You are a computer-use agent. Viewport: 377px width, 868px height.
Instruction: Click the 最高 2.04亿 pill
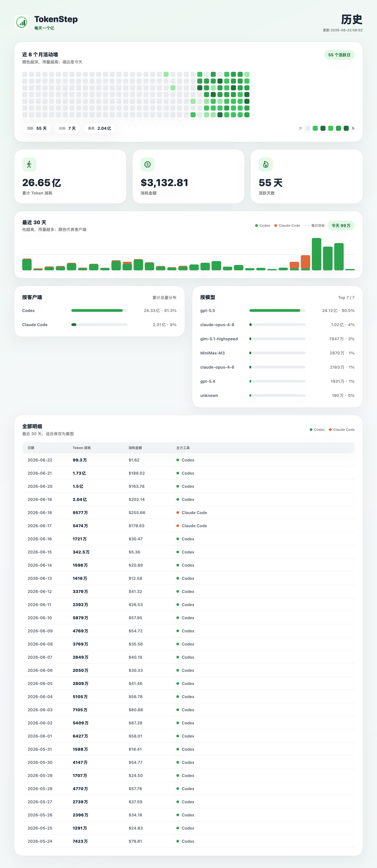tap(100, 128)
